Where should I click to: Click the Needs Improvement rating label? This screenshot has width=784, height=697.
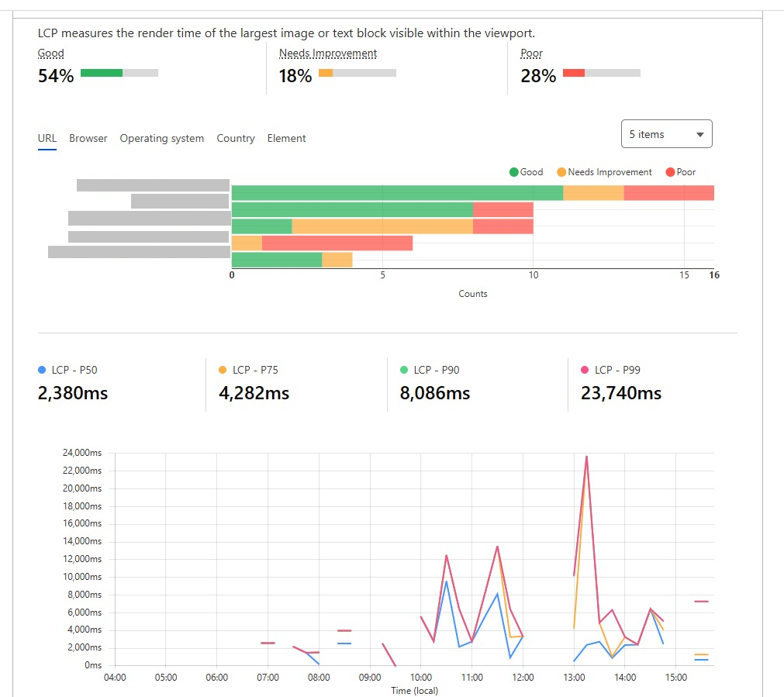click(328, 53)
